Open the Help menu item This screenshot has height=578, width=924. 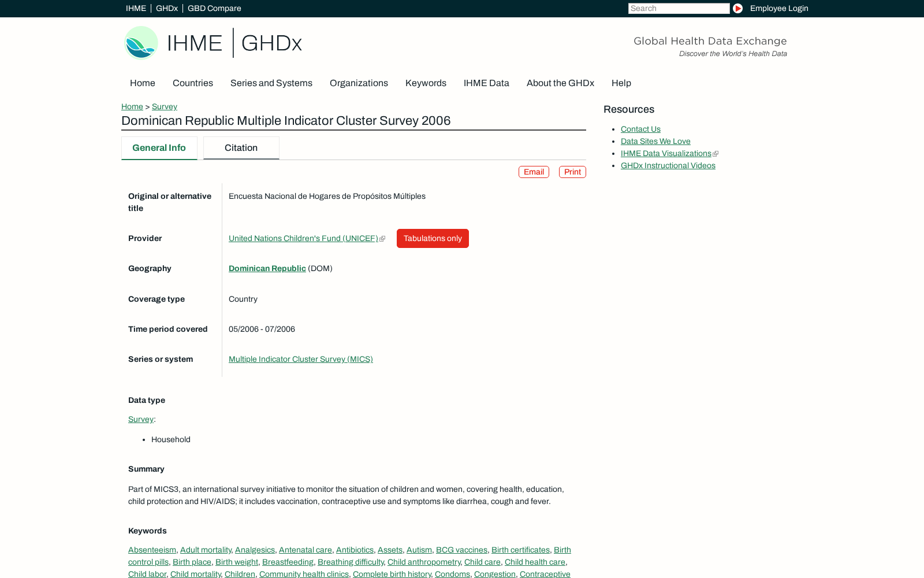point(621,83)
